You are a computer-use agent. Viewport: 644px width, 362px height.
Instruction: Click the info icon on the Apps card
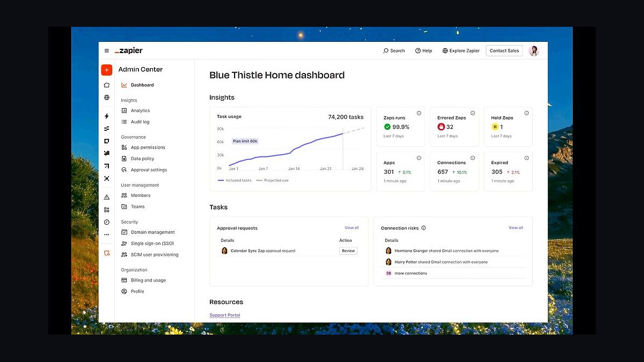tap(419, 158)
